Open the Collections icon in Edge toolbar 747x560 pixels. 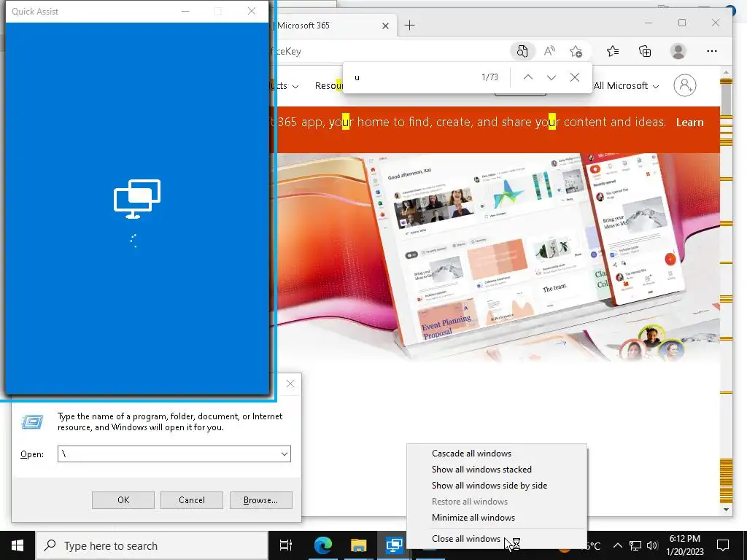[645, 51]
